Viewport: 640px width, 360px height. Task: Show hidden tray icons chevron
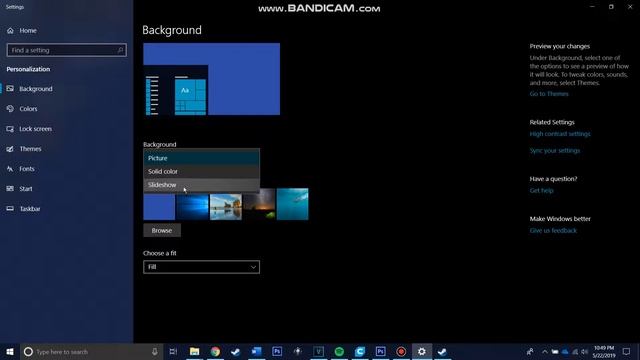(544, 351)
